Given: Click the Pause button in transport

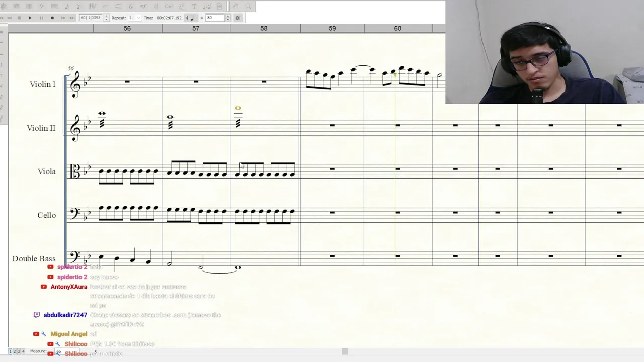Looking at the screenshot, I should (x=41, y=18).
